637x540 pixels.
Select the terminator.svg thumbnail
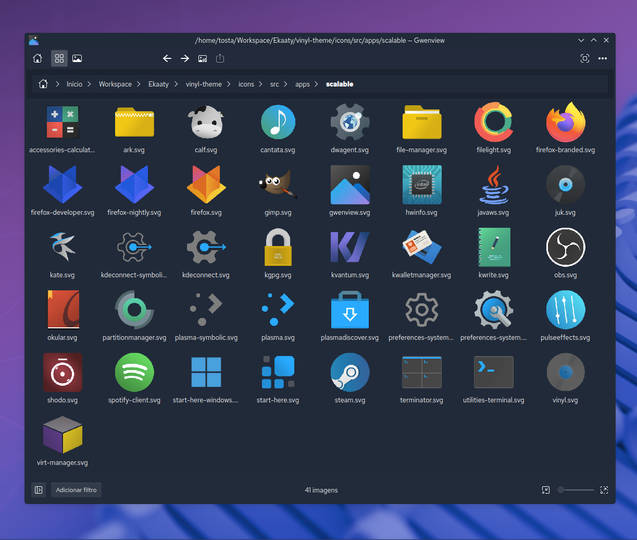[x=422, y=372]
